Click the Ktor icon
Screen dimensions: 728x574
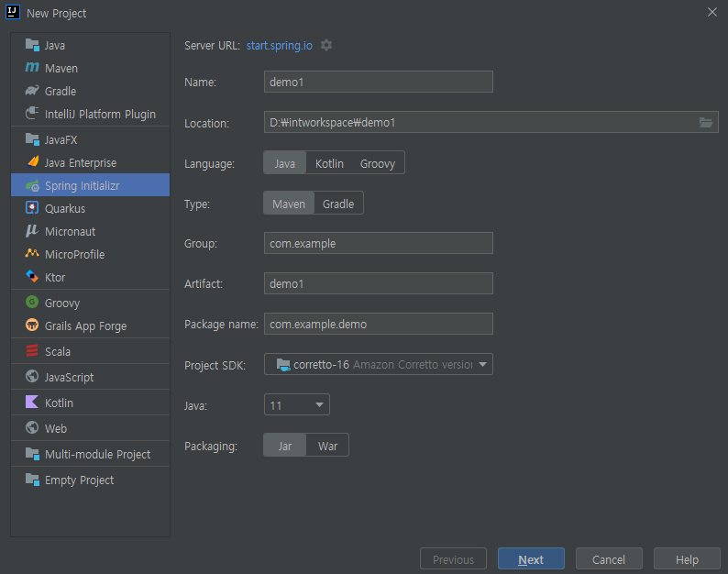pos(32,276)
